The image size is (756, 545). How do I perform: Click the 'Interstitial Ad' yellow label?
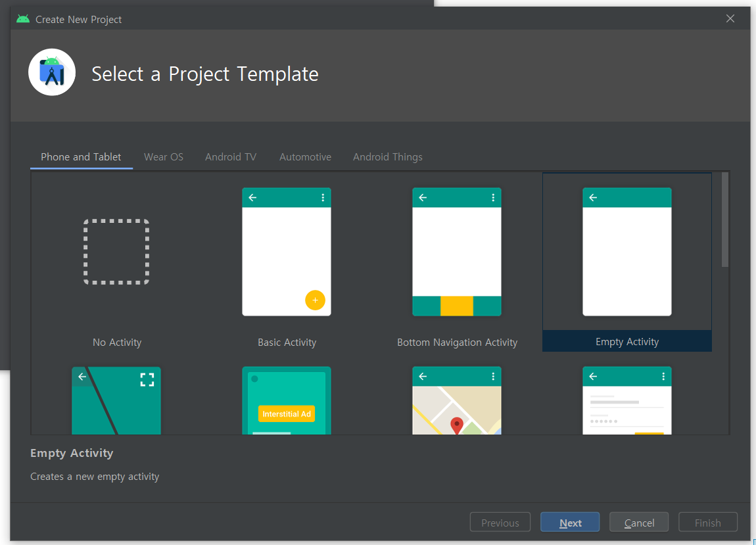coord(287,414)
